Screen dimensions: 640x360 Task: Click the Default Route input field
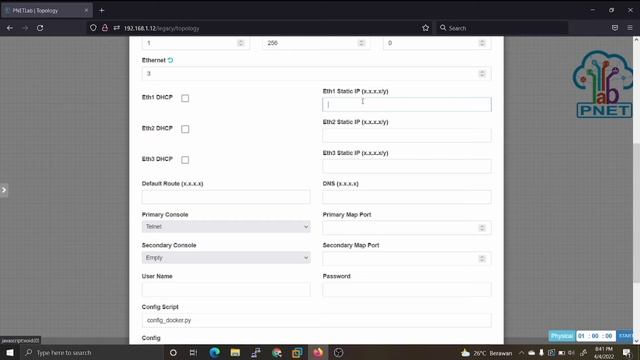point(226,197)
